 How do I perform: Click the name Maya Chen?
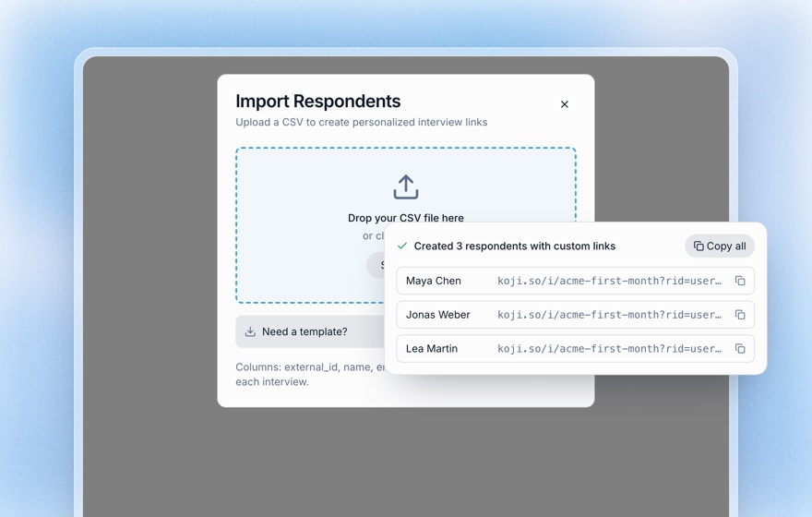434,281
